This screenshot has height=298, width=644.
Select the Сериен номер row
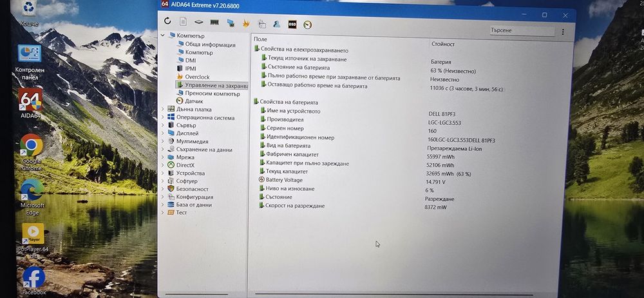click(285, 128)
